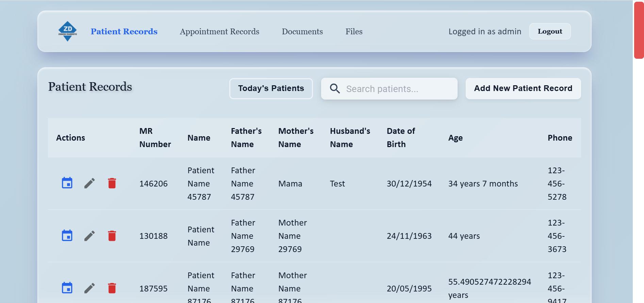Go to Appointment Records

219,32
